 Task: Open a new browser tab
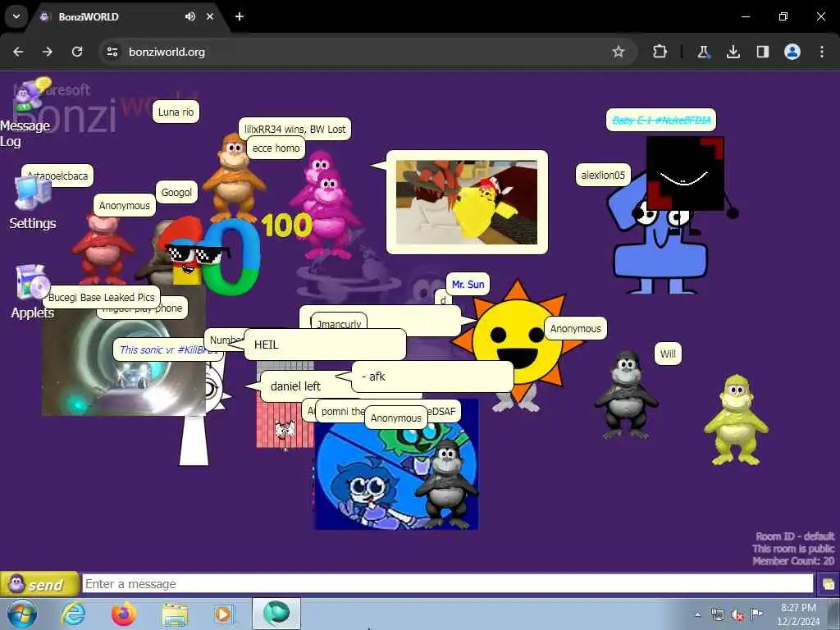click(x=240, y=16)
